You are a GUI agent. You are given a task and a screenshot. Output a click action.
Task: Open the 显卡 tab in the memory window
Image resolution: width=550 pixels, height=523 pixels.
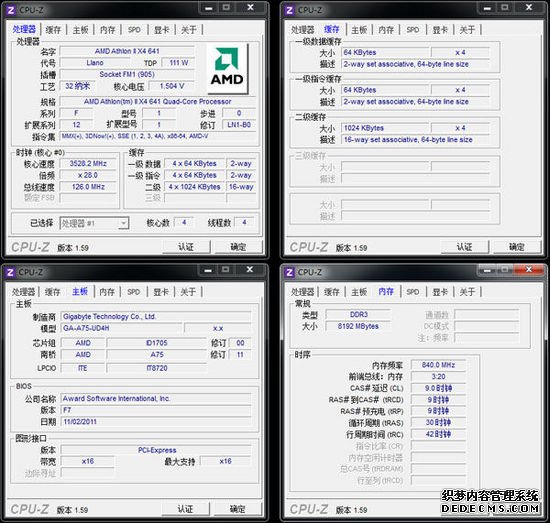[x=440, y=292]
